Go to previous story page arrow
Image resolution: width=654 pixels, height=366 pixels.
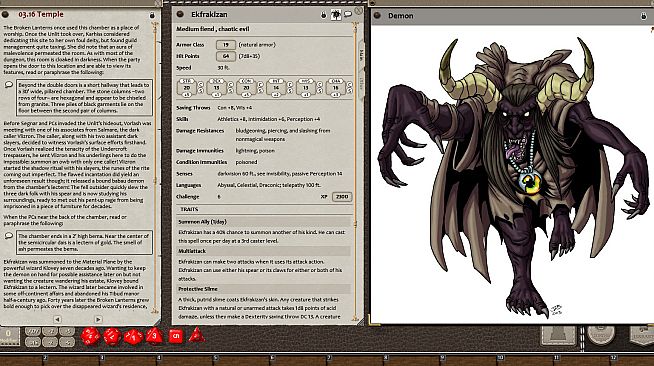57,319
